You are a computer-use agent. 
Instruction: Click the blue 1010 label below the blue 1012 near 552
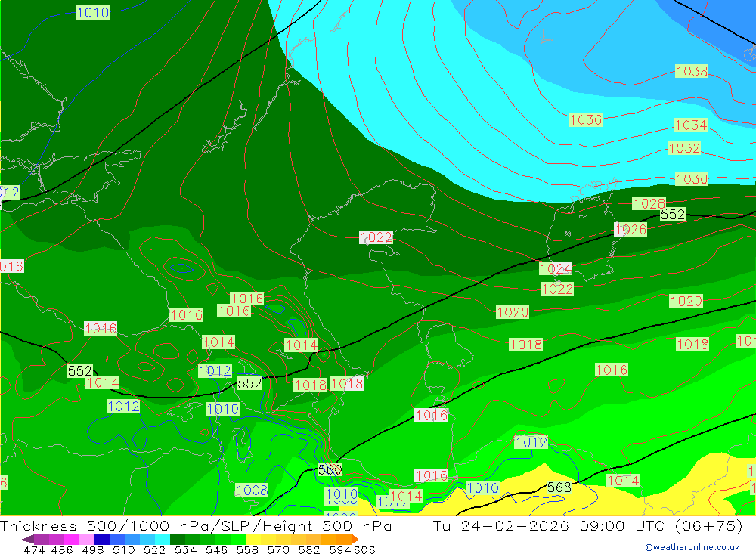222,410
